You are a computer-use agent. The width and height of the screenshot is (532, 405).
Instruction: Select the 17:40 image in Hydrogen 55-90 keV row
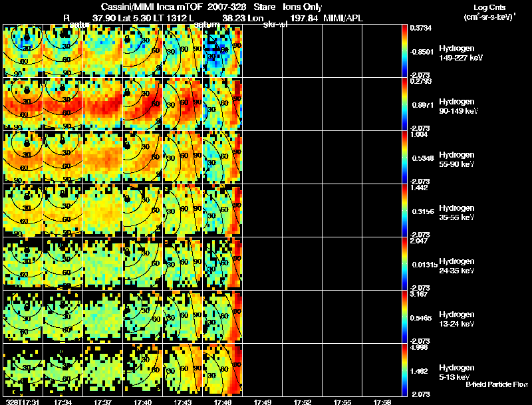pyautogui.click(x=143, y=158)
